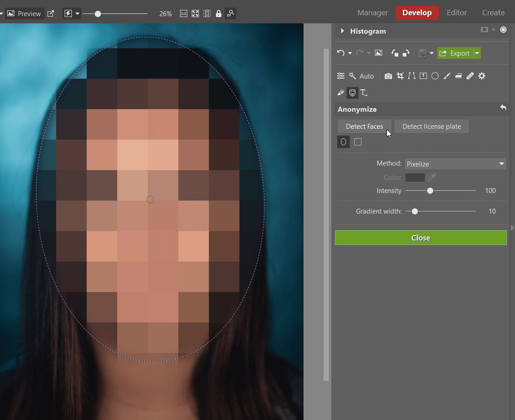The width and height of the screenshot is (515, 420).
Task: Toggle the zoom sync magnifier icon
Action: tap(230, 13)
